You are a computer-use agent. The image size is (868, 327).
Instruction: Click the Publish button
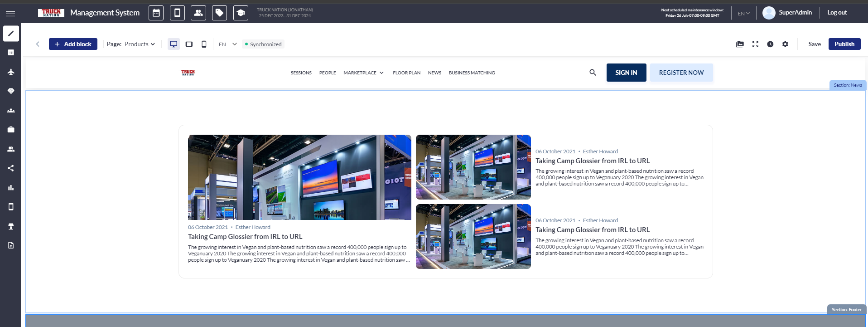tap(844, 44)
